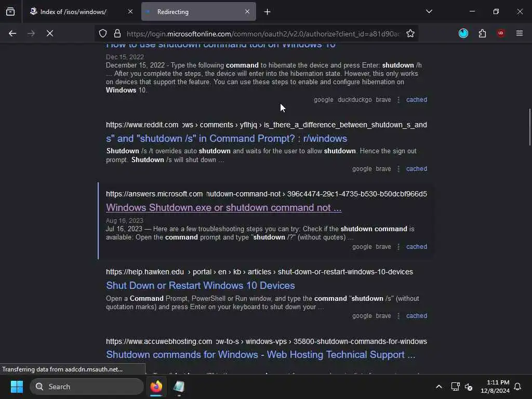Show site security padlock info
This screenshot has width=532, height=399.
coord(117,33)
